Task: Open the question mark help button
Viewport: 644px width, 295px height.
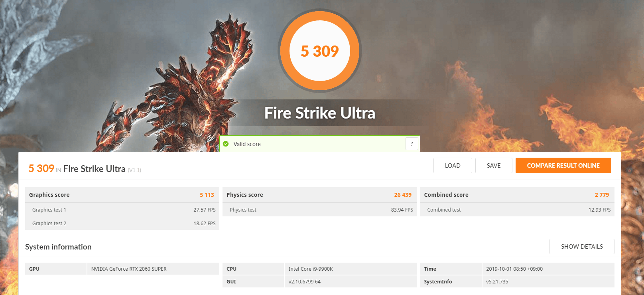Action: 412,144
